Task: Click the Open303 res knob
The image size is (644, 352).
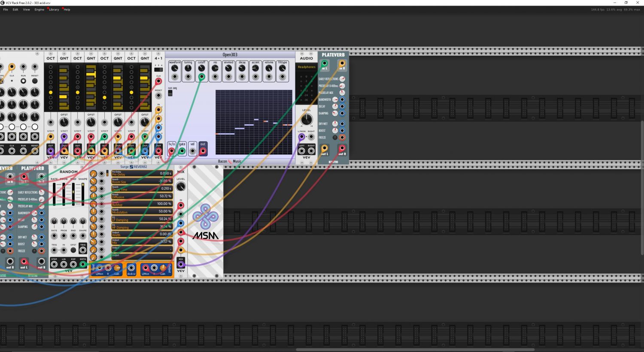Action: (215, 68)
